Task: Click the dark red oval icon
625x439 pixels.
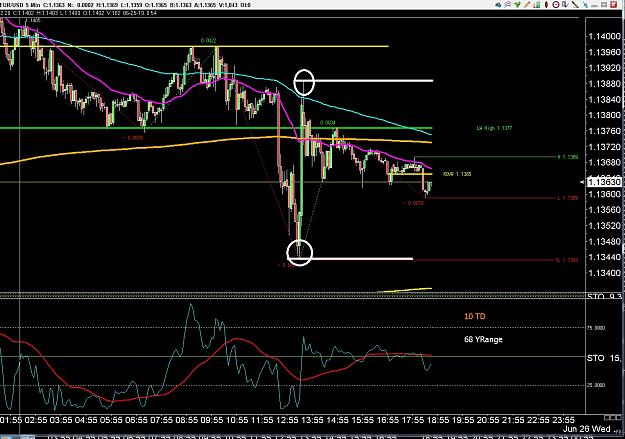Action: point(546,5)
